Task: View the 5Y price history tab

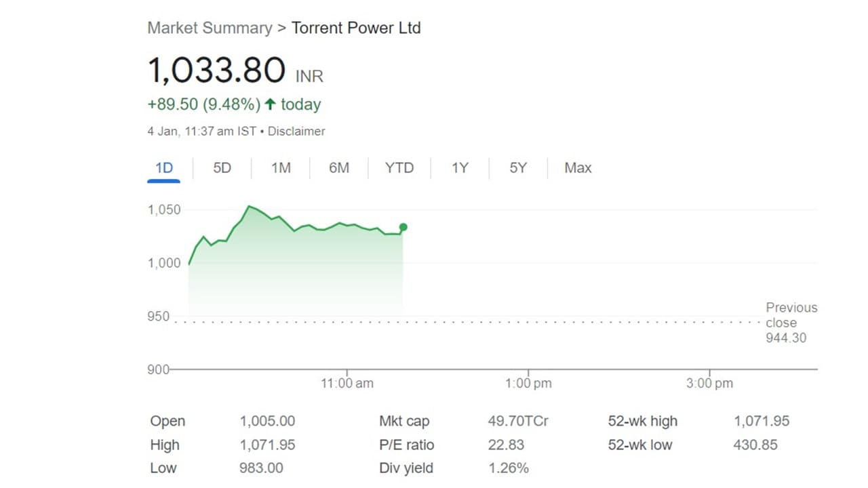Action: 518,168
